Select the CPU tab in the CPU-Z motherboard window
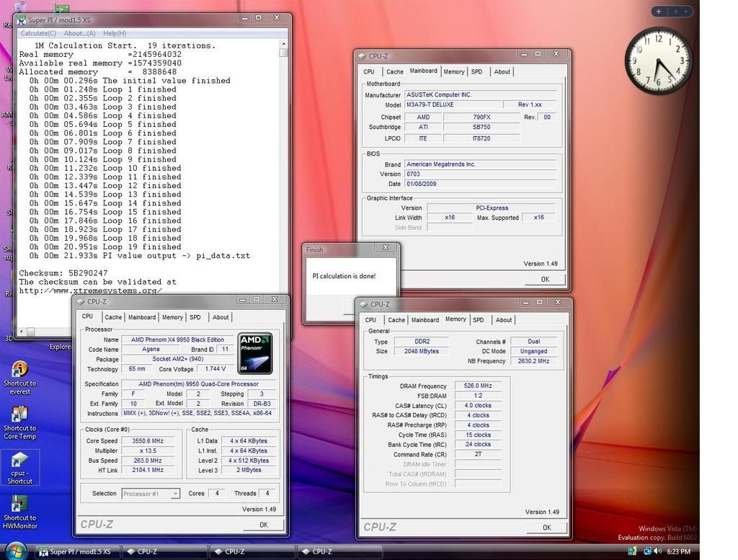The width and height of the screenshot is (738, 560). pyautogui.click(x=369, y=71)
